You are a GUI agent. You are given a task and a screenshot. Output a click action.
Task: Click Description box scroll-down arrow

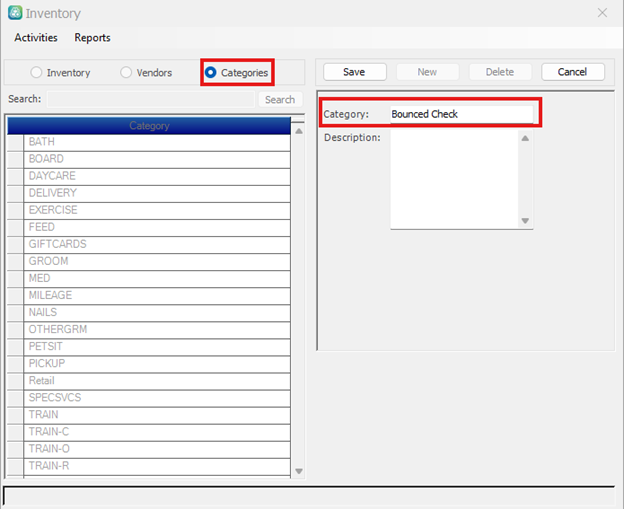tap(525, 221)
